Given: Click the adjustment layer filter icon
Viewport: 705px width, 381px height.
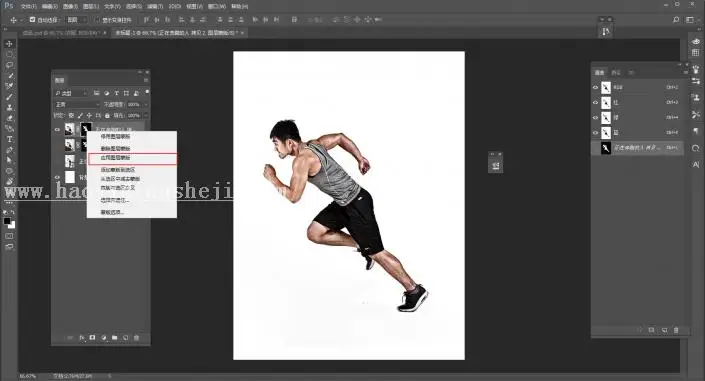Looking at the screenshot, I should [107, 93].
